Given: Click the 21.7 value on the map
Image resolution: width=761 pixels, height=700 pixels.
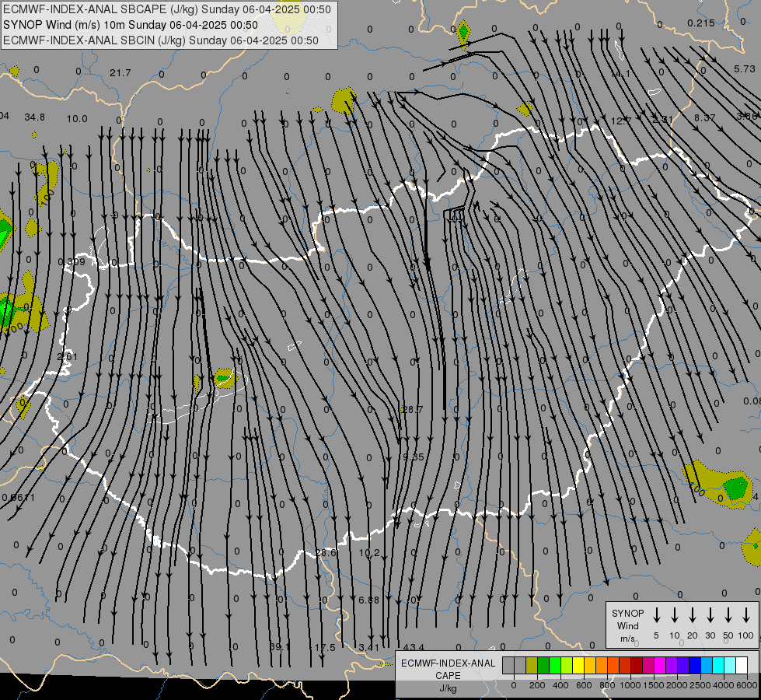Looking at the screenshot, I should [120, 73].
